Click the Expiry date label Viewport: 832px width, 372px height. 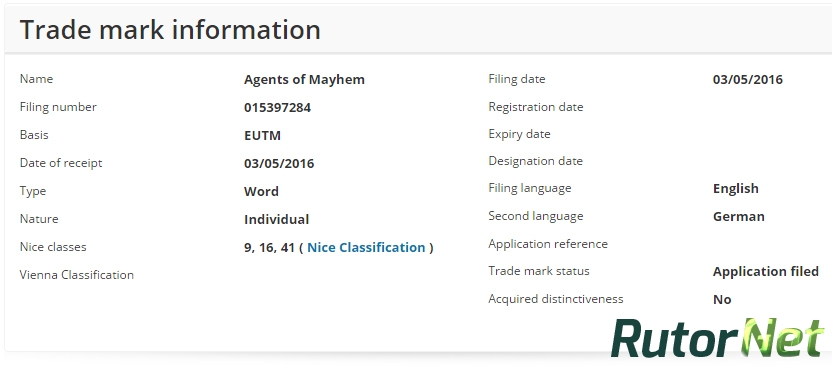[x=519, y=134]
